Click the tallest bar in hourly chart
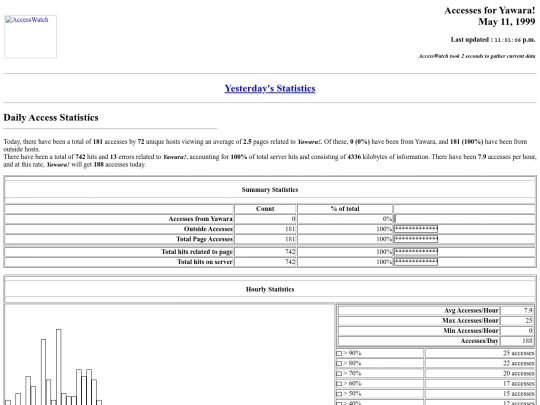This screenshot has width=540, height=405. [59, 367]
